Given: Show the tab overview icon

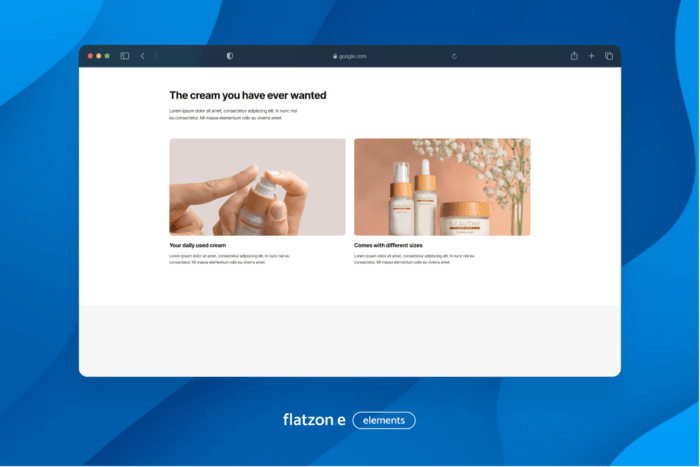Looking at the screenshot, I should (x=608, y=56).
